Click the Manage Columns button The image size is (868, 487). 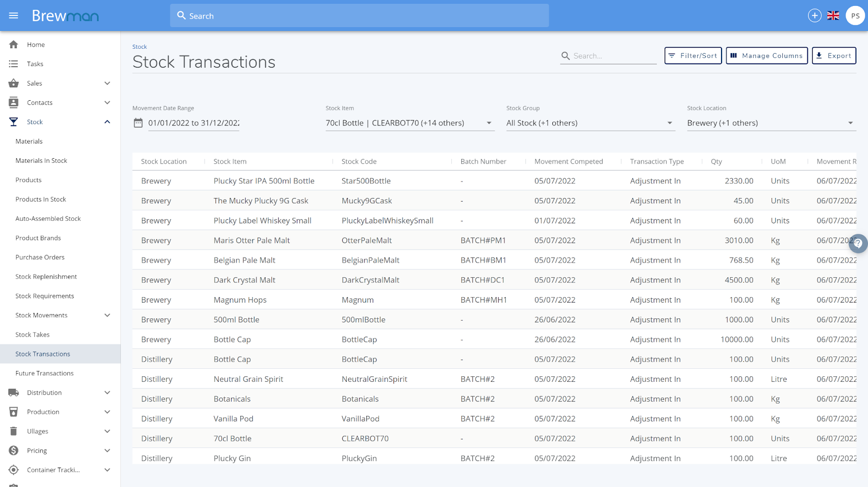[767, 55]
